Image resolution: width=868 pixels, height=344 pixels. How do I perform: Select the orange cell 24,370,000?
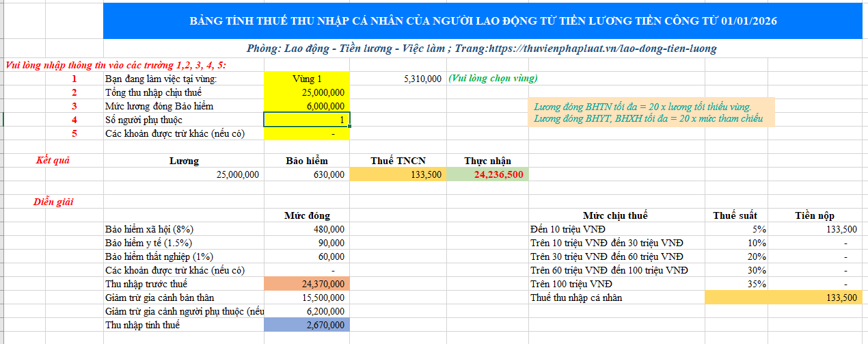pos(306,284)
